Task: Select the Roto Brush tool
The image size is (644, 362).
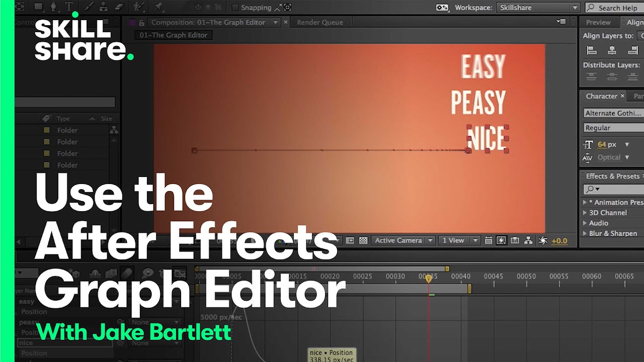Action: pos(138,7)
